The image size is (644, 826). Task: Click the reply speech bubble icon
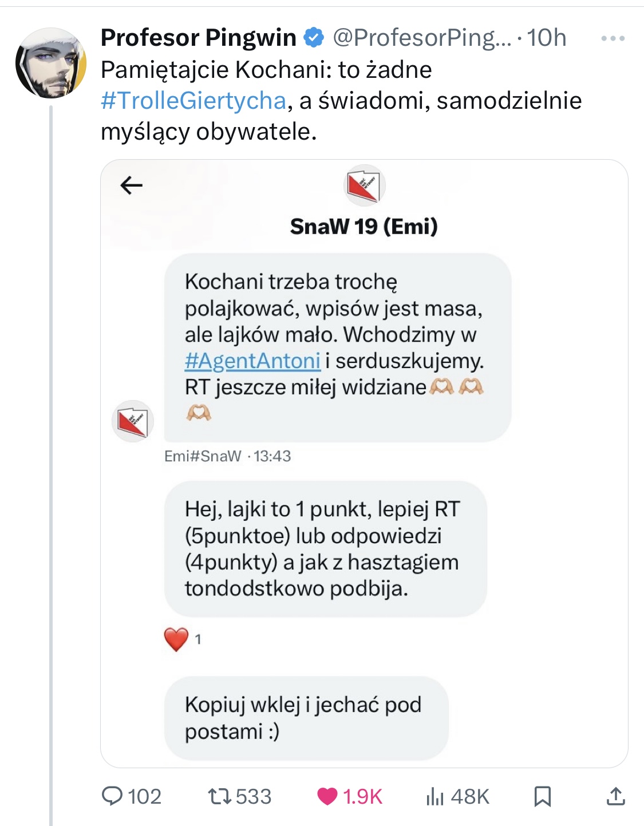pyautogui.click(x=112, y=796)
